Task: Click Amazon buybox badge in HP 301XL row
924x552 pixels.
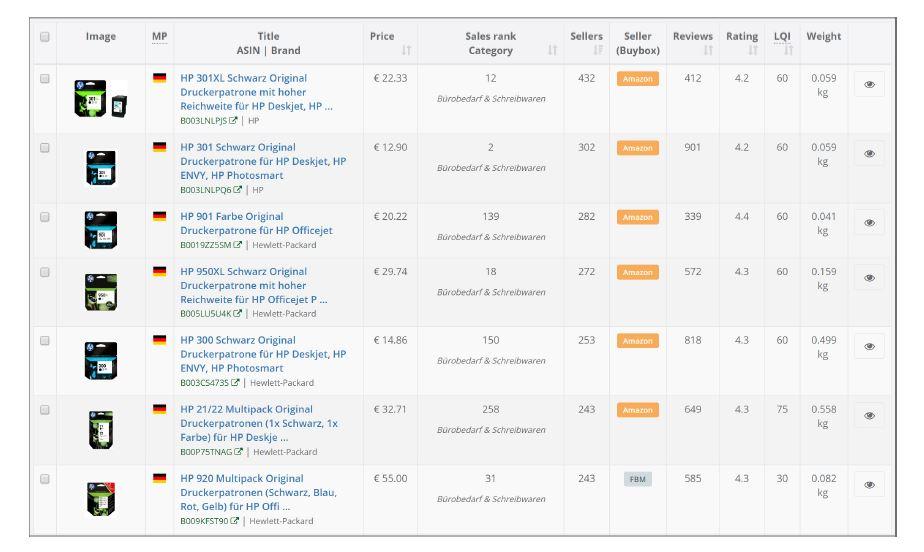Action: tap(638, 79)
